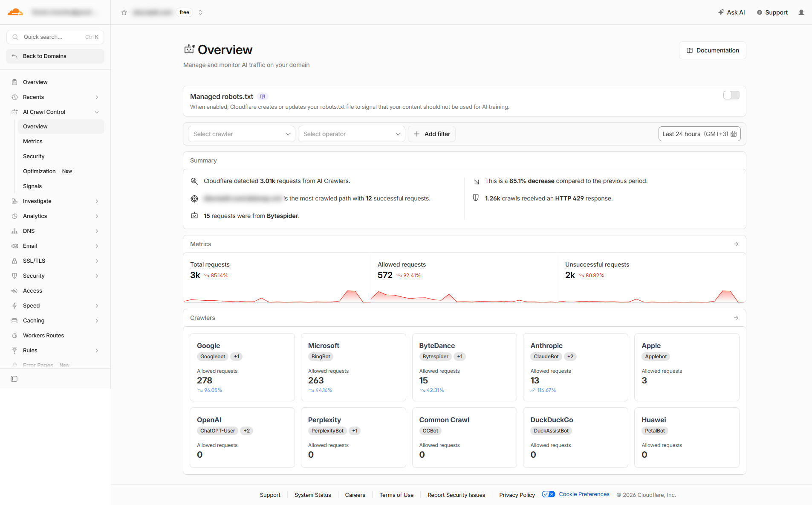Open the Terms of Use footer link
The image size is (812, 505).
(x=396, y=495)
